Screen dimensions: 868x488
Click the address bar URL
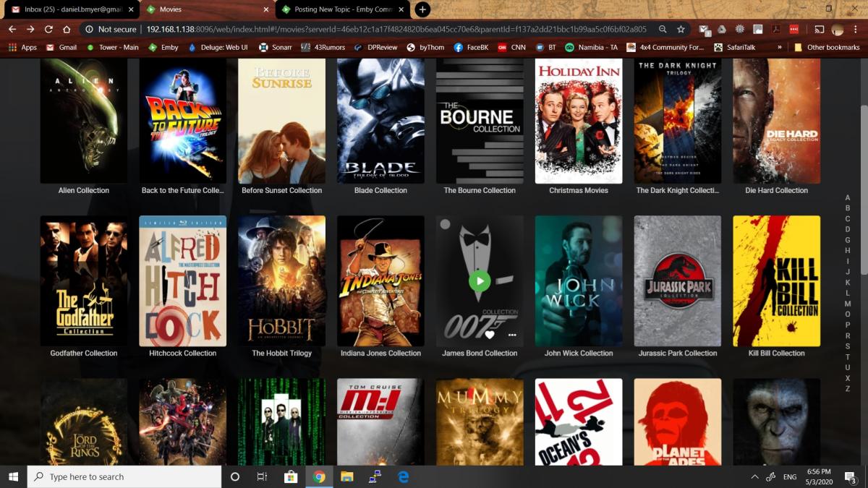[x=396, y=29]
